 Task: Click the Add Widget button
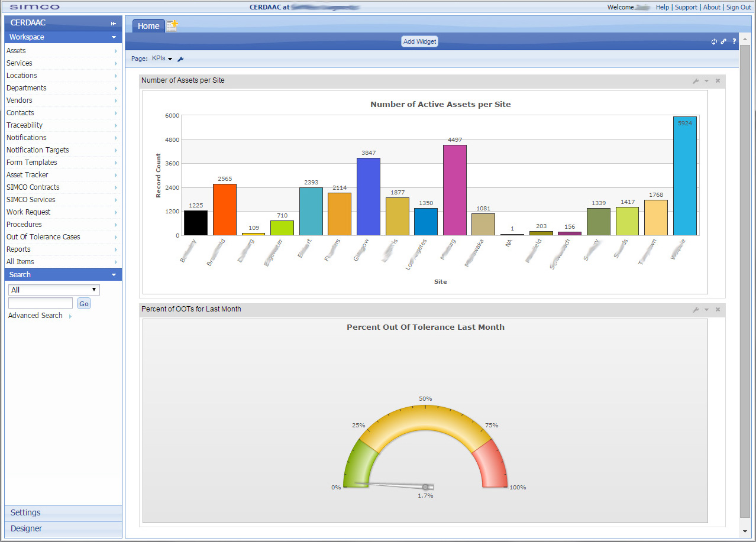[x=419, y=41]
